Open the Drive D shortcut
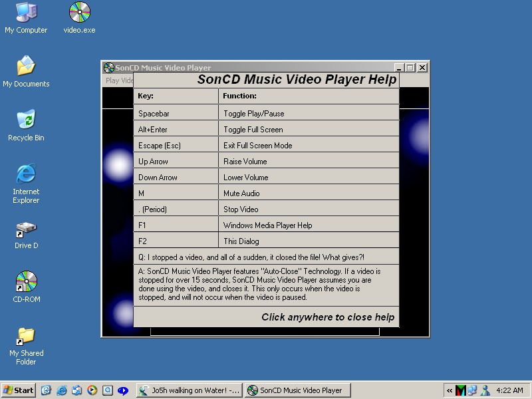The height and width of the screenshot is (399, 532). pyautogui.click(x=26, y=230)
